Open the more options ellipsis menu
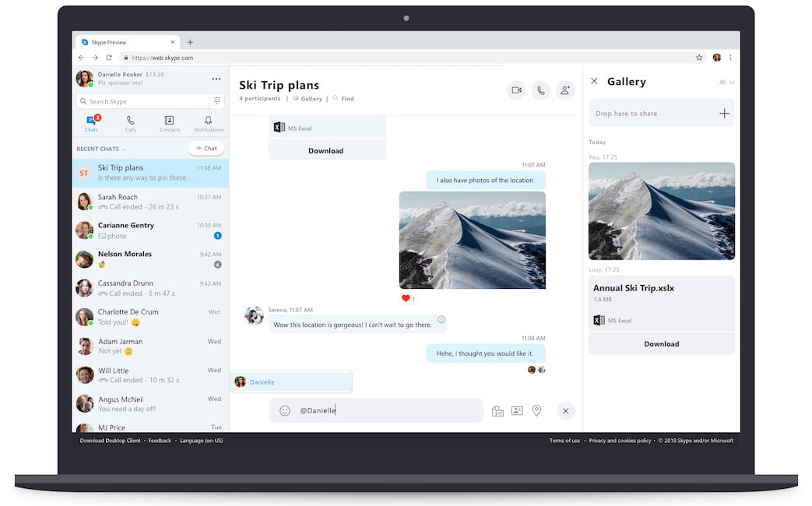812x506 pixels. pos(216,79)
